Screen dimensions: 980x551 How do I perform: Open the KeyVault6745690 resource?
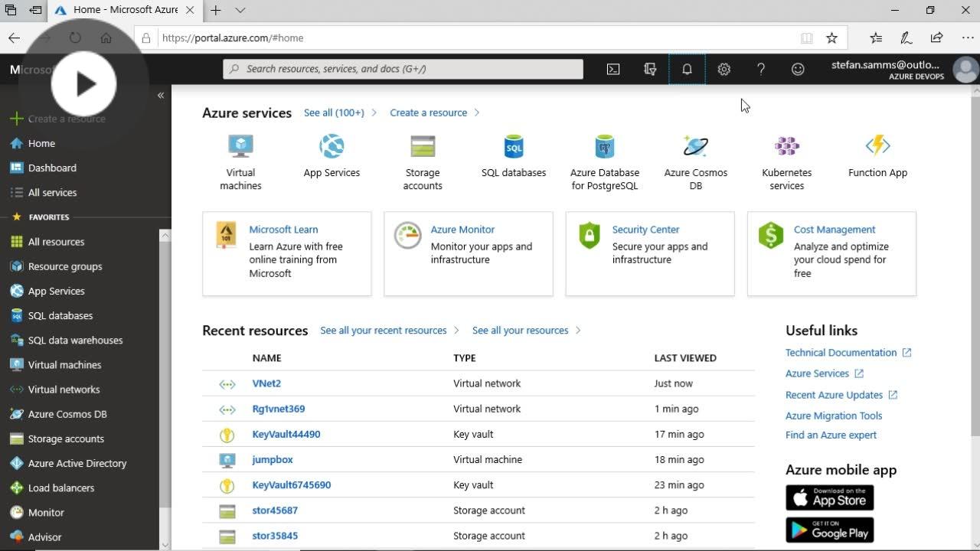tap(292, 485)
